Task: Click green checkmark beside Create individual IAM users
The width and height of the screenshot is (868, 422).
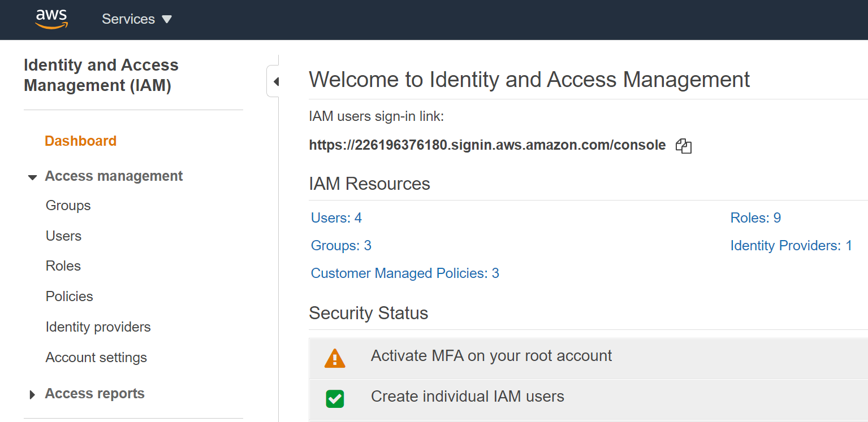Action: 335,398
